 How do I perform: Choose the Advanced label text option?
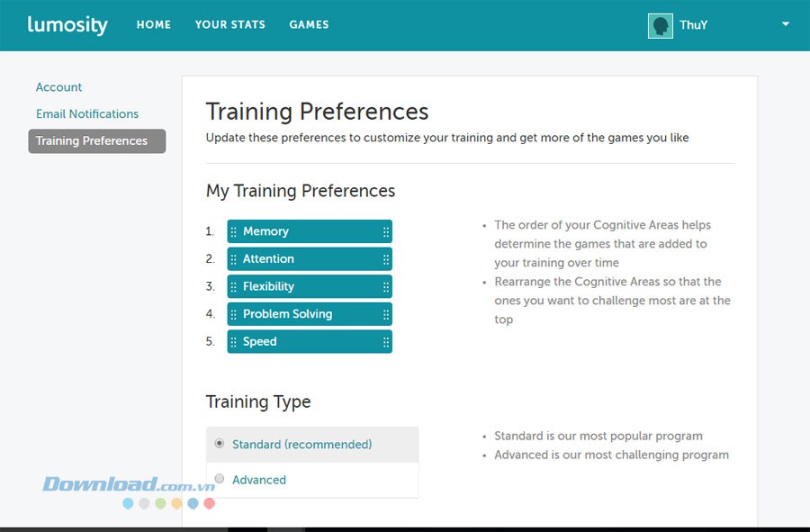(259, 480)
